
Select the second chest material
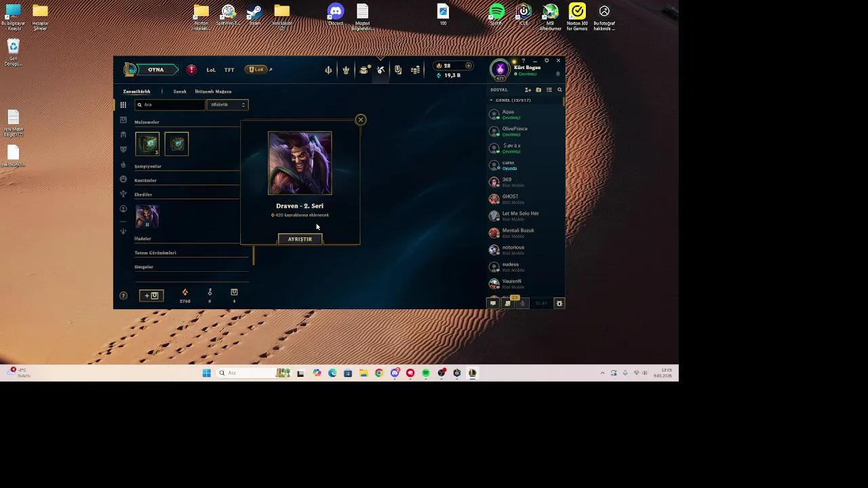coord(176,144)
